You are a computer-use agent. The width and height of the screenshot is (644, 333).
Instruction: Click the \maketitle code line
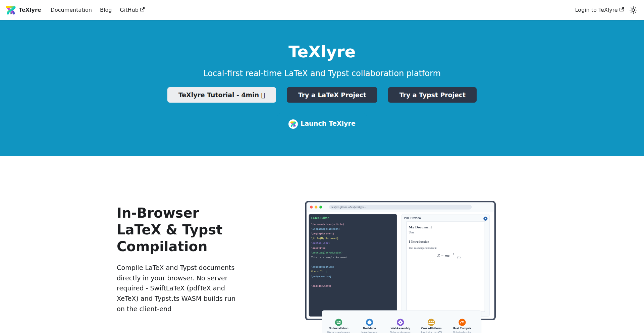point(318,248)
